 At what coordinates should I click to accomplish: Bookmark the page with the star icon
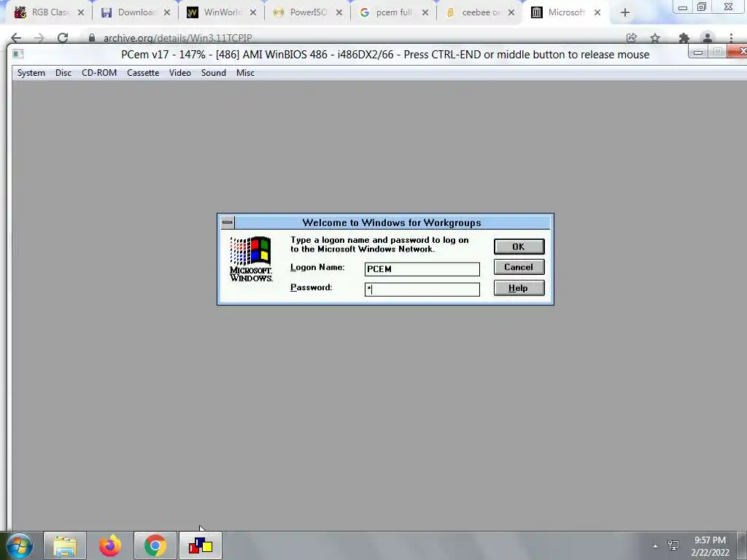(655, 38)
